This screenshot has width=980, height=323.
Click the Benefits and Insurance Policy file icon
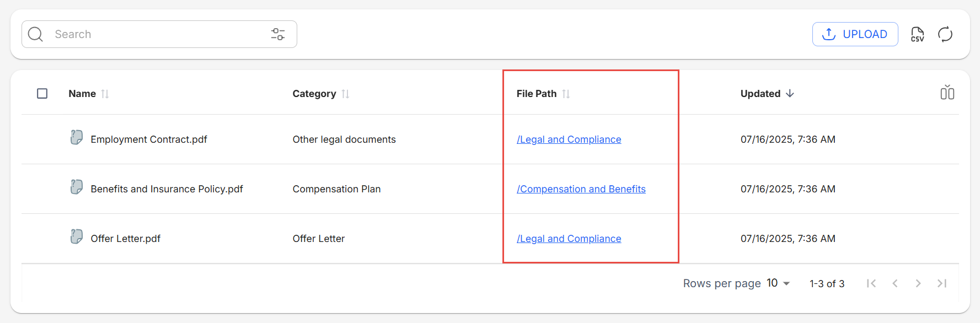[x=77, y=187]
